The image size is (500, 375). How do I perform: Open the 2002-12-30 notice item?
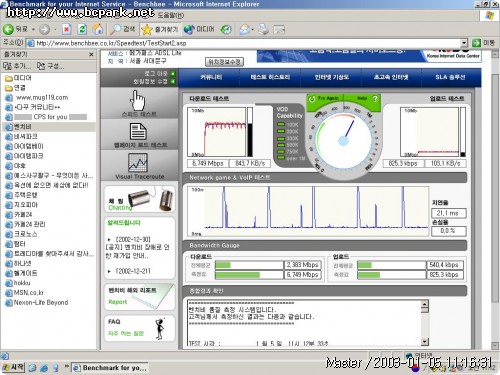(x=137, y=248)
